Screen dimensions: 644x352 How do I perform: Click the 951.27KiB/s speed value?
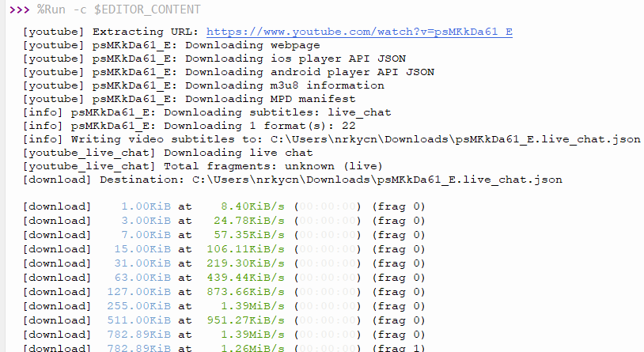(245, 320)
